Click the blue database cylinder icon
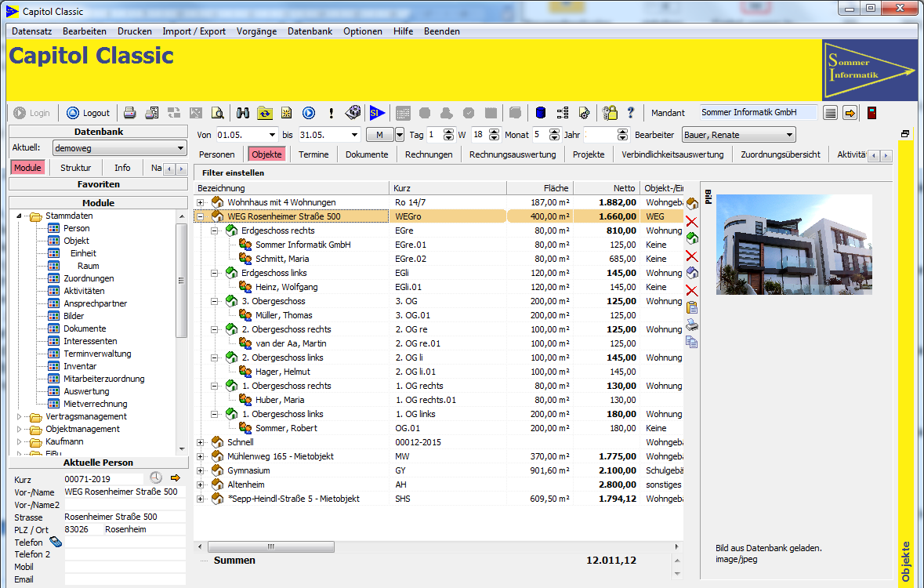The height and width of the screenshot is (588, 924). tap(541, 112)
